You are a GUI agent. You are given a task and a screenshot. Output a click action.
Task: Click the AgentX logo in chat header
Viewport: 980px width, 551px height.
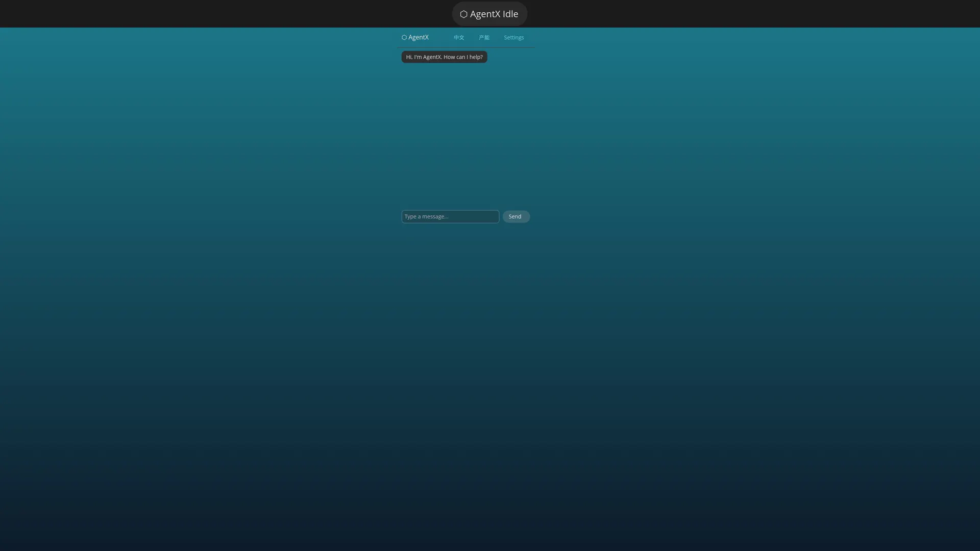pos(415,37)
